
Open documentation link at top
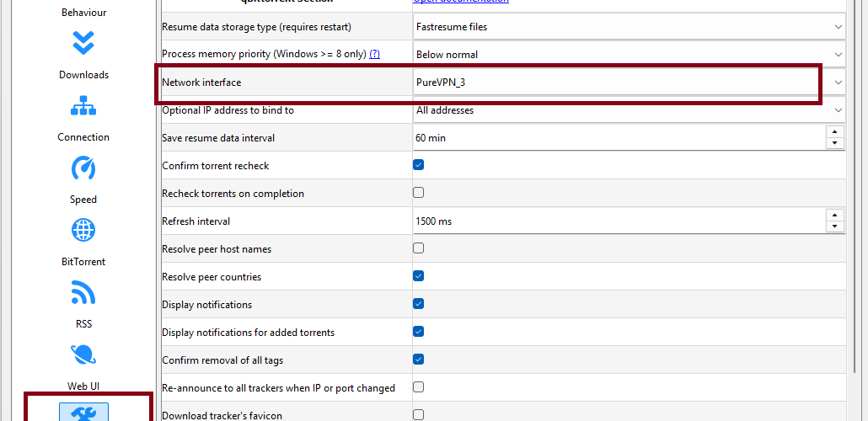coord(461,1)
